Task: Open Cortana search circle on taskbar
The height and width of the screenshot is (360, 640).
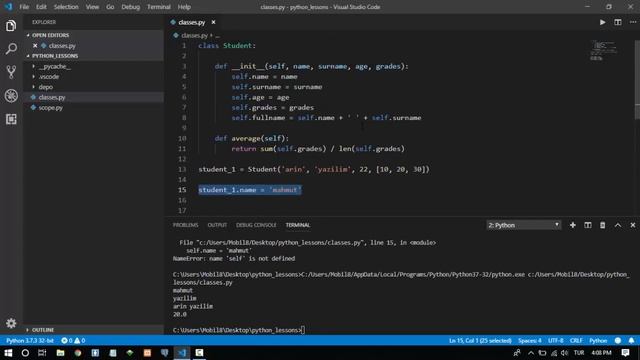Action: point(25,353)
